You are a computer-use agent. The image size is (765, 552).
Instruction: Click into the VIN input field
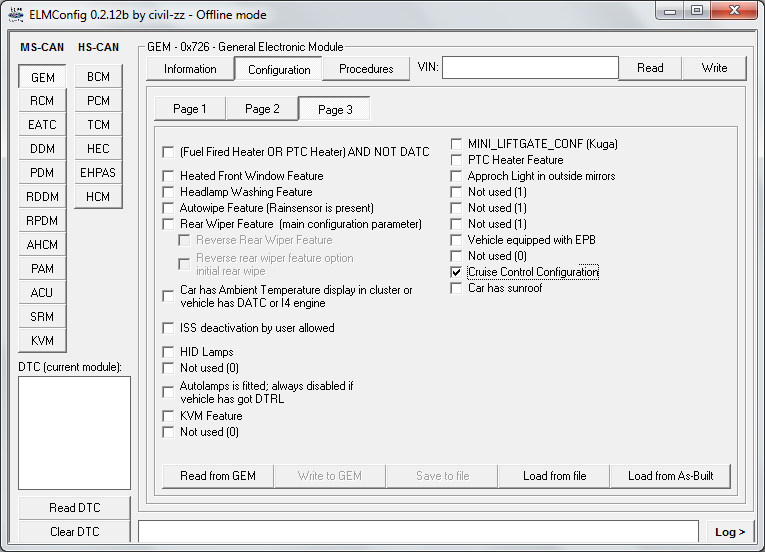530,68
